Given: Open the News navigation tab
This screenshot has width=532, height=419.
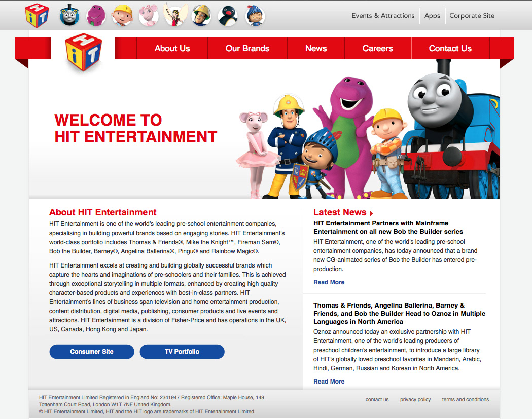Looking at the screenshot, I should point(316,48).
